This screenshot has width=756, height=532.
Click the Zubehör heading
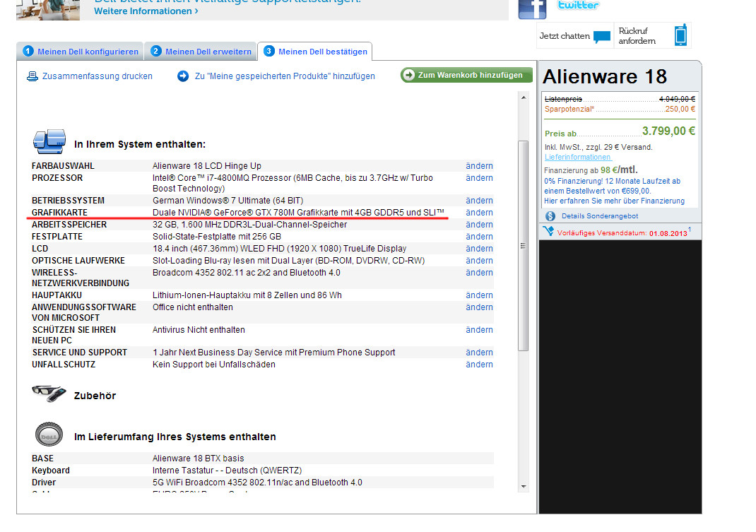pos(95,396)
